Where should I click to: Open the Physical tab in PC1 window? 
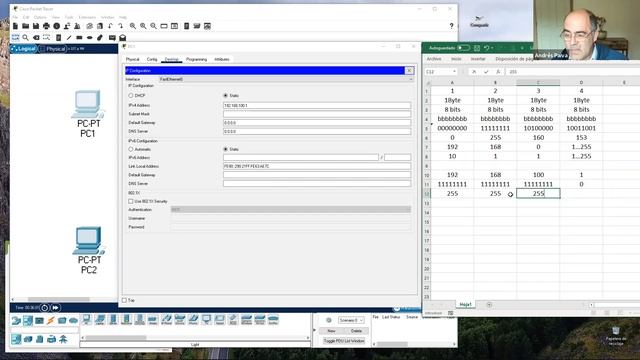tap(132, 60)
